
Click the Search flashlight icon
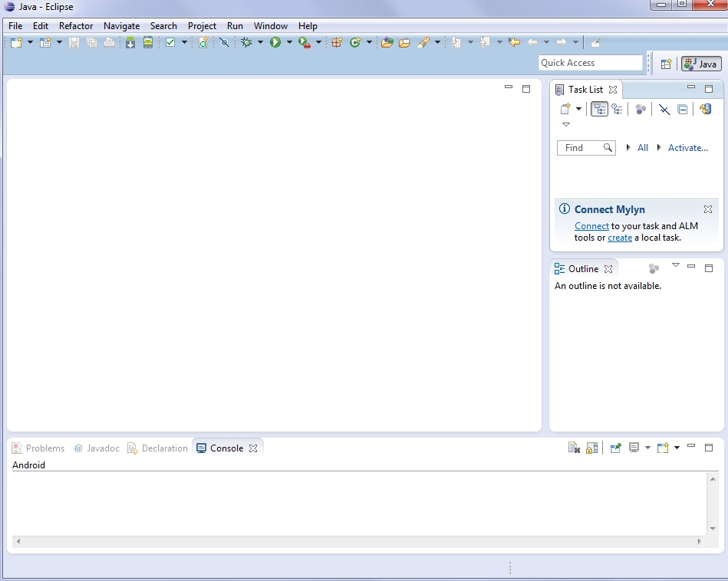click(423, 43)
